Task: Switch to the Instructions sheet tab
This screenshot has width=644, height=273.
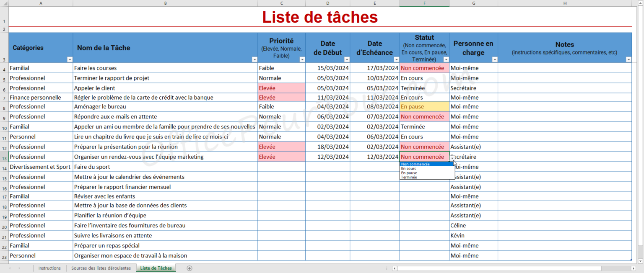Action: coord(49,268)
